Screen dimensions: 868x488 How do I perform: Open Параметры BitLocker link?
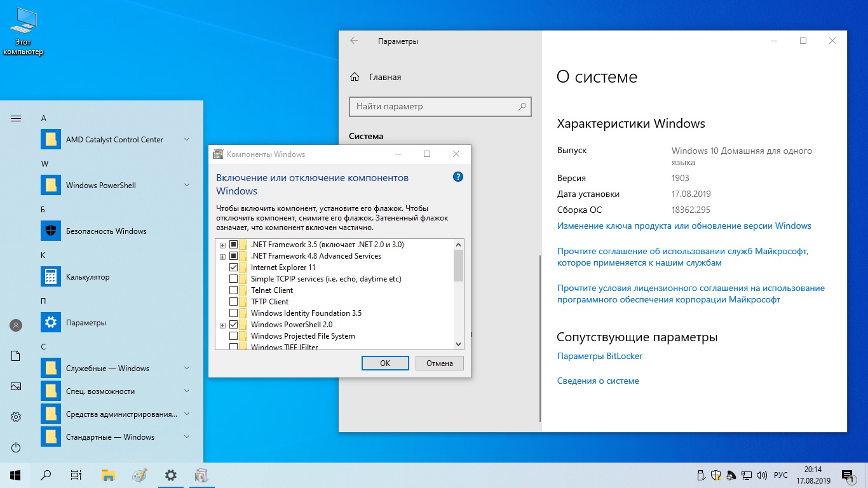point(600,356)
